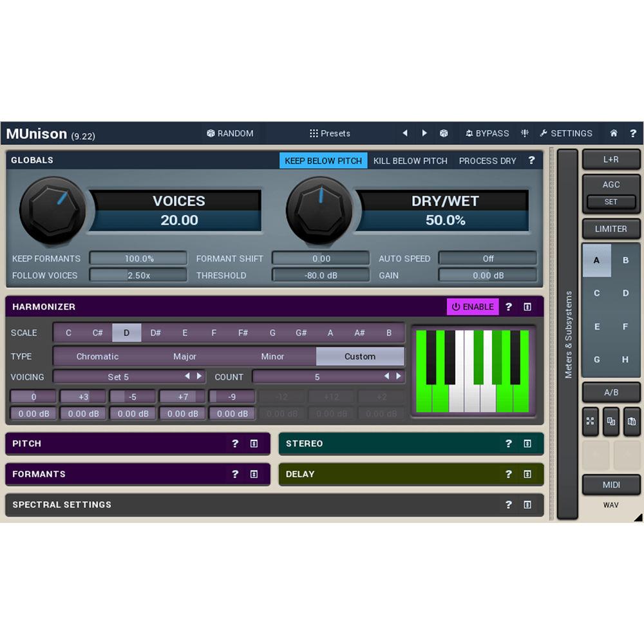Switch to preset slot B
The image size is (644, 644).
tap(625, 260)
